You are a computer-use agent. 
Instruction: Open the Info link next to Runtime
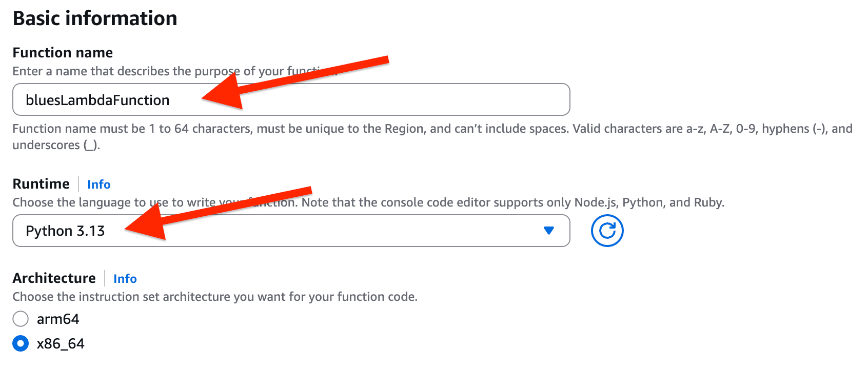pos(98,184)
